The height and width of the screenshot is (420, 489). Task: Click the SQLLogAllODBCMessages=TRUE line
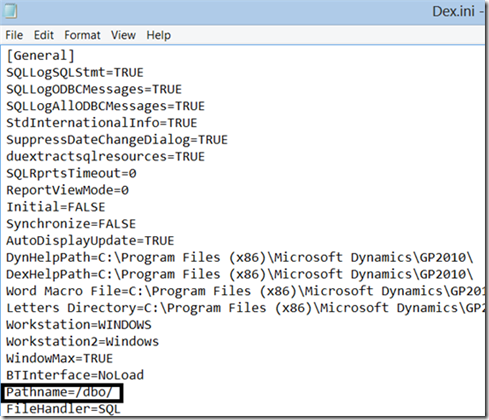point(105,106)
